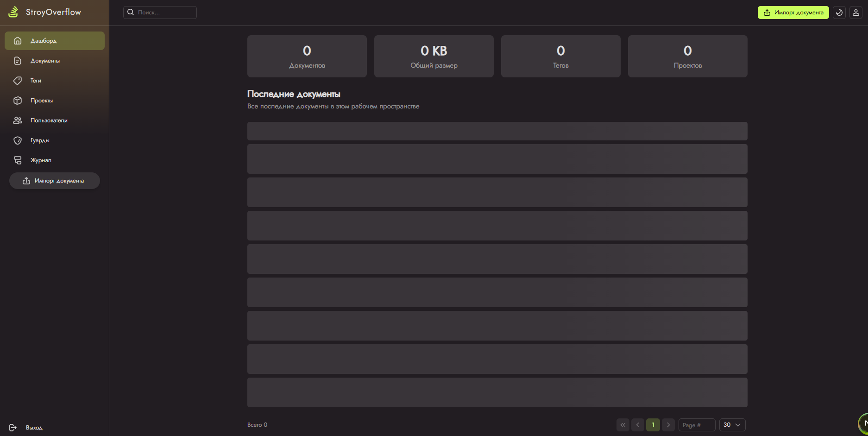Click the tag icon beside Теги

pyautogui.click(x=18, y=81)
